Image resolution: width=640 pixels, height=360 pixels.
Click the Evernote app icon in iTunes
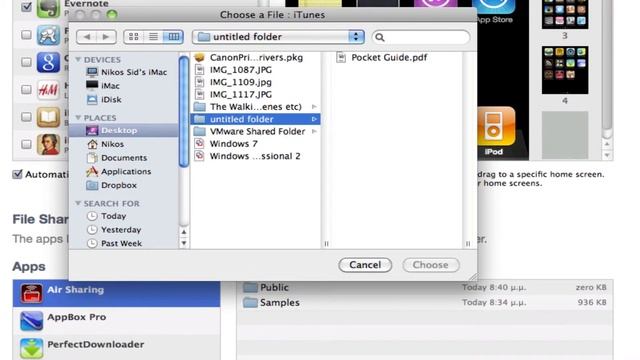pos(48,9)
